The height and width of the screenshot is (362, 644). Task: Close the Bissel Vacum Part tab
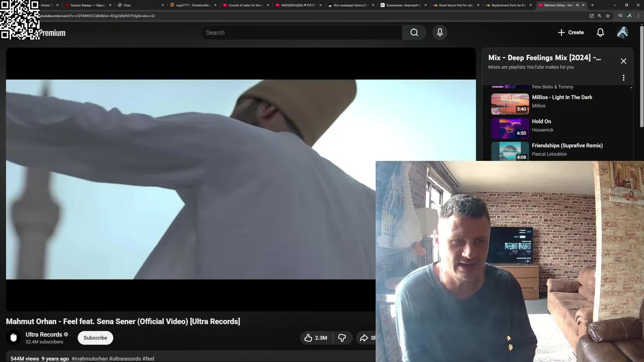tap(478, 5)
